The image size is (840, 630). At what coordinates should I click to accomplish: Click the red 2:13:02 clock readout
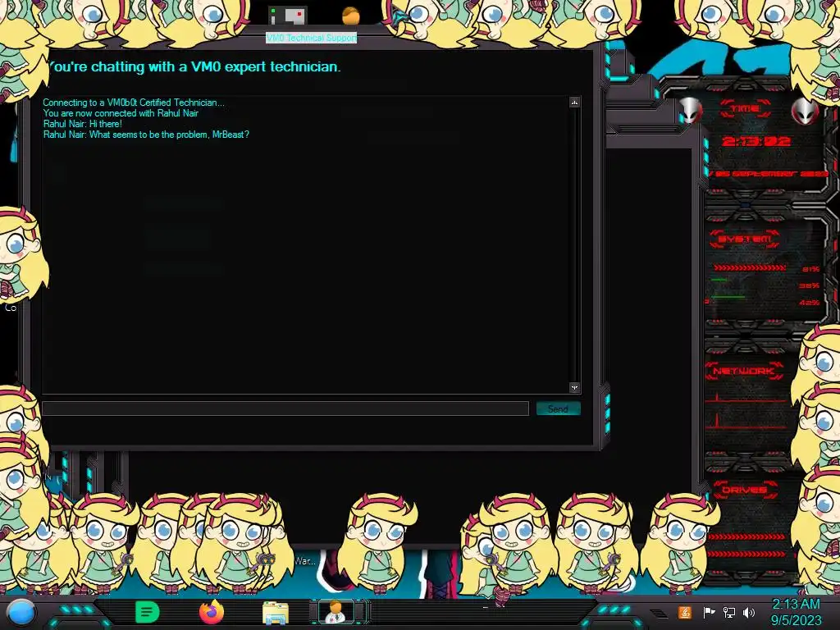[x=756, y=141]
